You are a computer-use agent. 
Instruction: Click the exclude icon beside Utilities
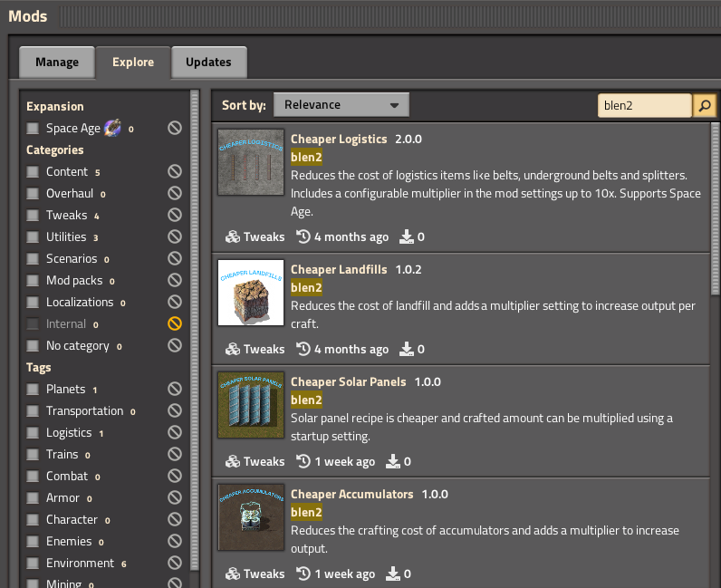click(x=175, y=237)
